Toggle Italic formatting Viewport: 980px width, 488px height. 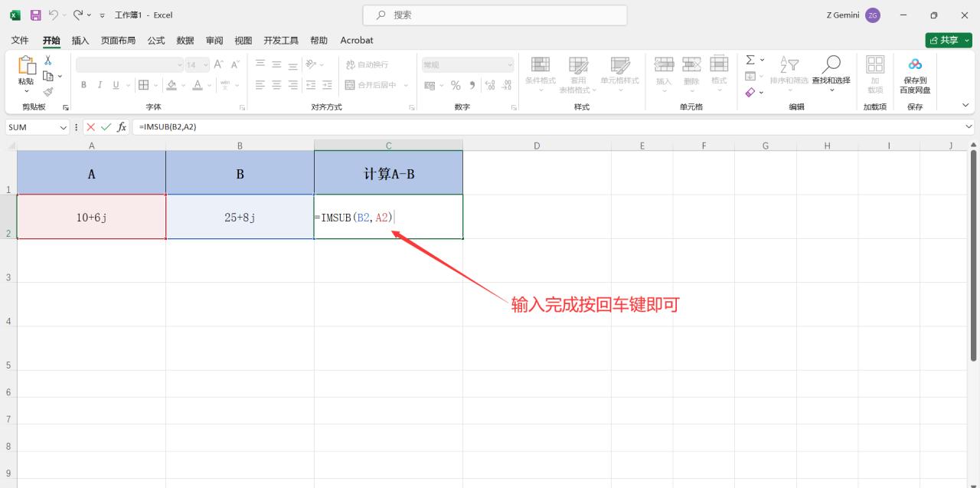click(x=100, y=85)
